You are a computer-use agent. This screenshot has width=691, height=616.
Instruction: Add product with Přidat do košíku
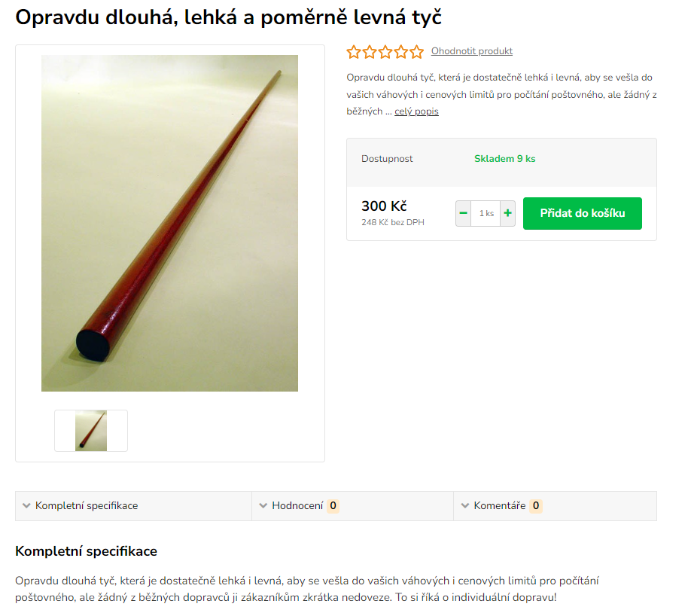click(582, 213)
